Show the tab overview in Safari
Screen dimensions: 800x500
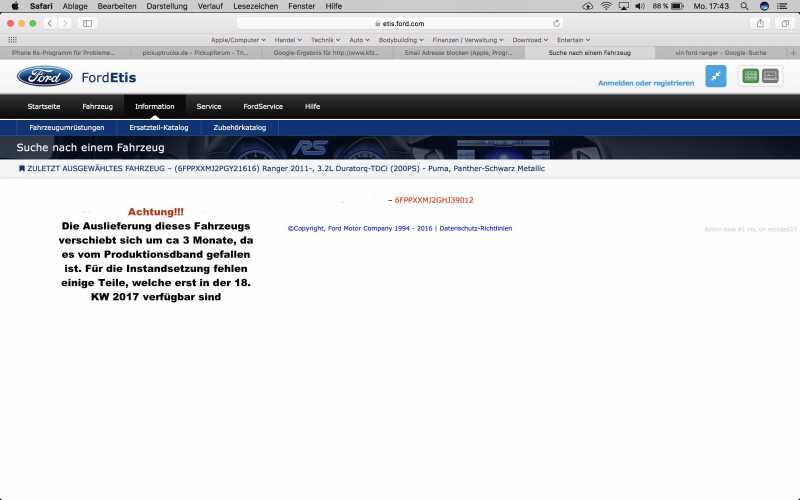[785, 23]
